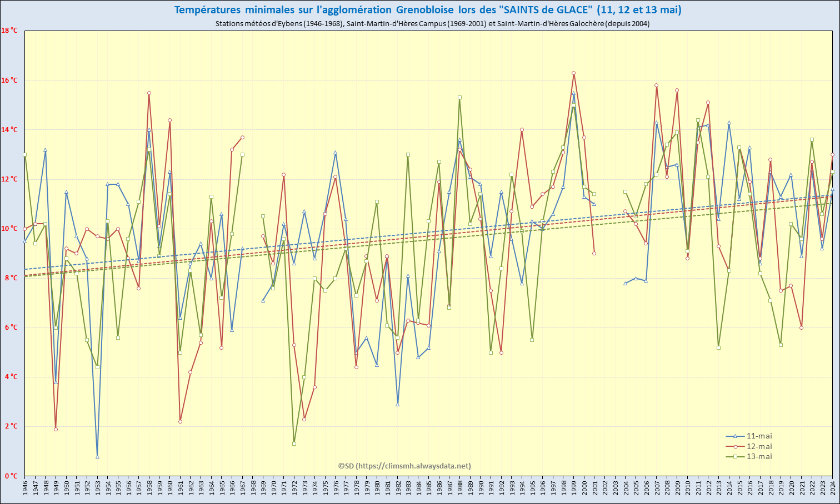Image resolution: width=840 pixels, height=504 pixels.
Task: Click the lowest green 13-mai data point in 1972
Action: (x=294, y=443)
